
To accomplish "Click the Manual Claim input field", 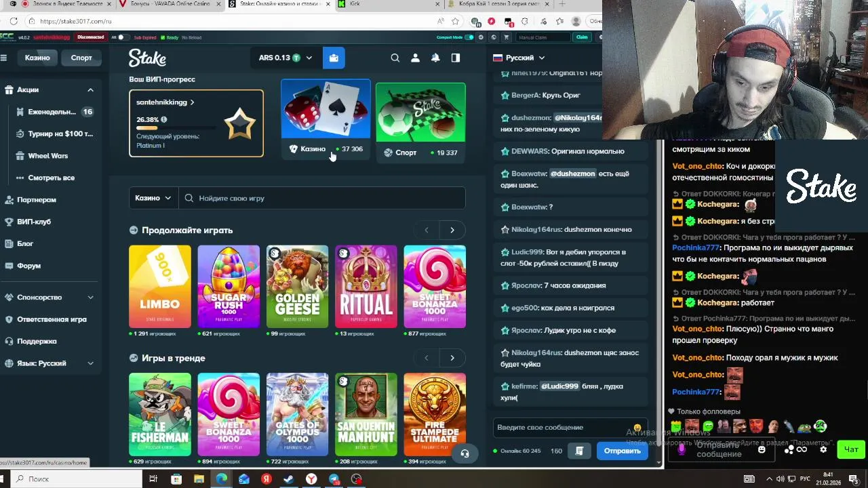I will pyautogui.click(x=542, y=37).
